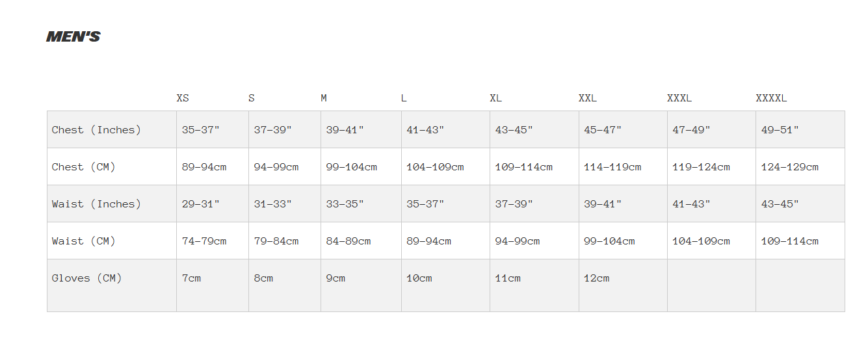Select the 10cm gloves cell
The image size is (868, 342).
click(419, 278)
